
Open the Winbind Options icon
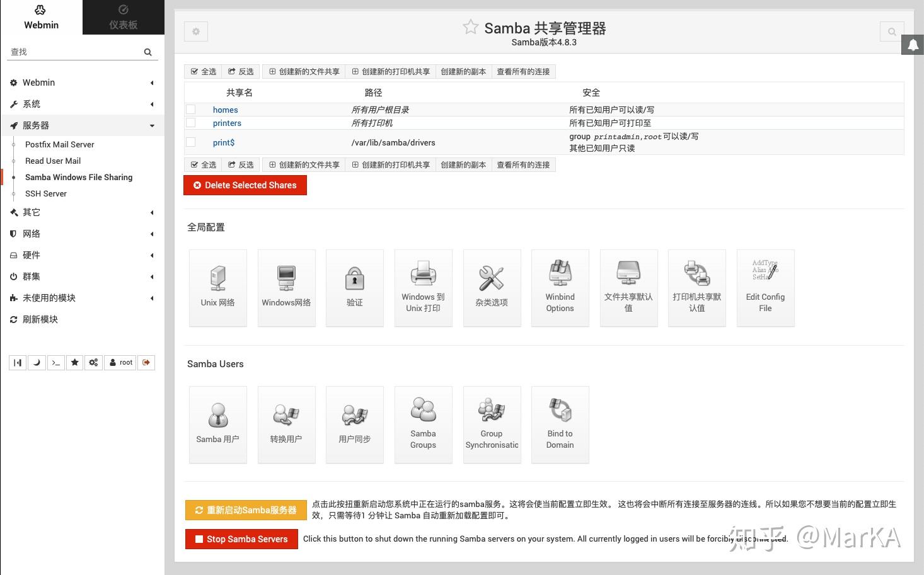[x=560, y=288]
